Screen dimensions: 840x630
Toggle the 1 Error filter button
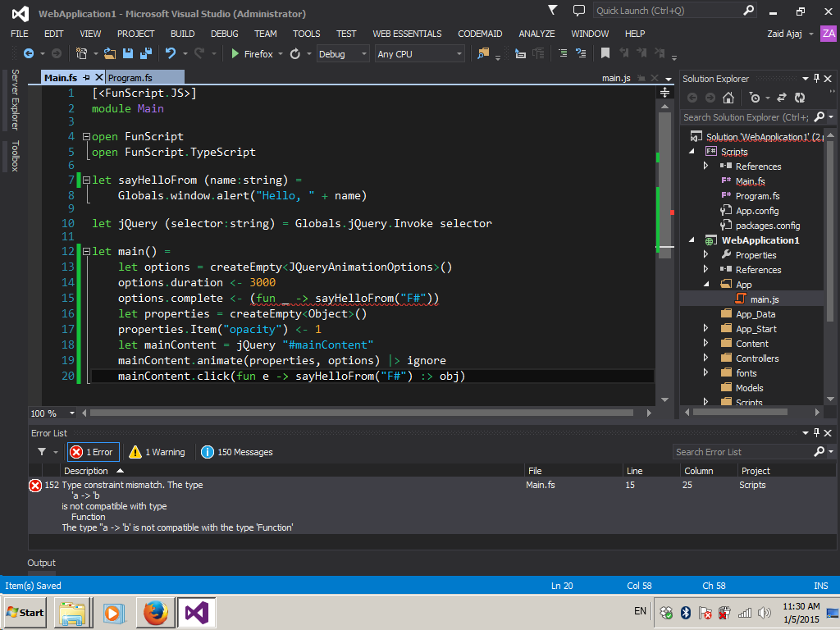point(94,452)
